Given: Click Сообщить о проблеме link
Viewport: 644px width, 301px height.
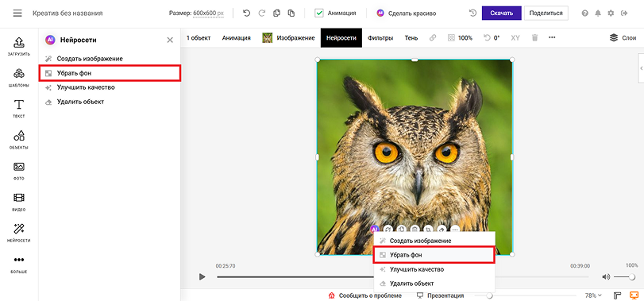Looking at the screenshot, I should (x=365, y=295).
